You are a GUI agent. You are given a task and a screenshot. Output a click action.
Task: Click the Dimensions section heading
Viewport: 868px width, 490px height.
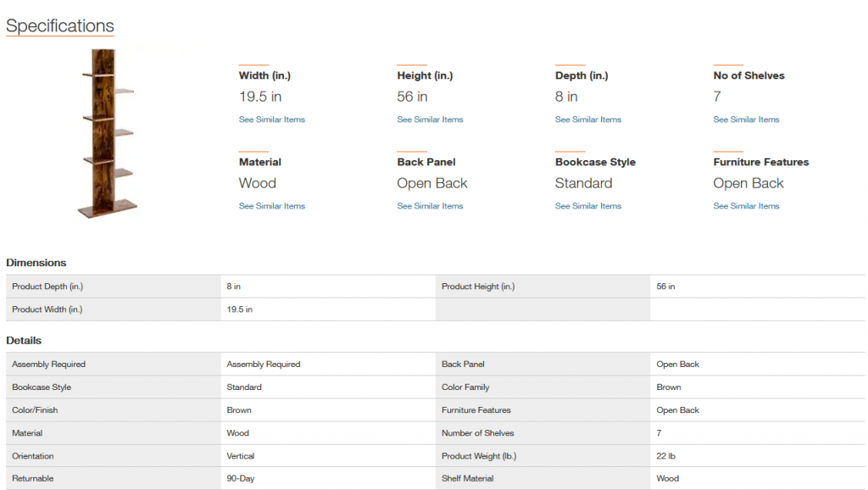point(36,263)
